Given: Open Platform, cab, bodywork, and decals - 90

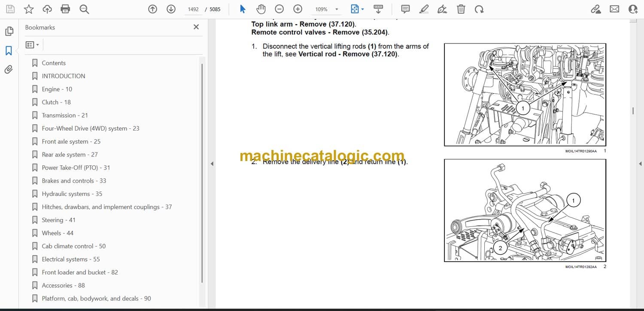Looking at the screenshot, I should tap(97, 299).
